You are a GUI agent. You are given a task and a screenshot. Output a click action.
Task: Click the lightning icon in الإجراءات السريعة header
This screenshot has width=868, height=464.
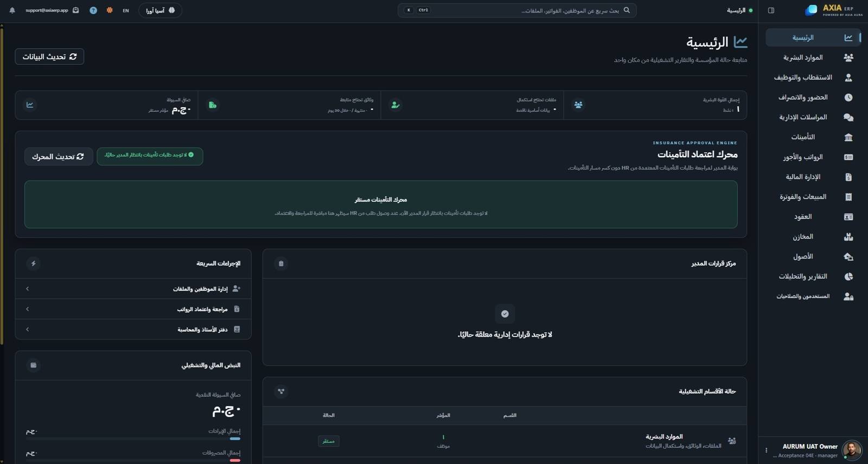[x=34, y=263]
